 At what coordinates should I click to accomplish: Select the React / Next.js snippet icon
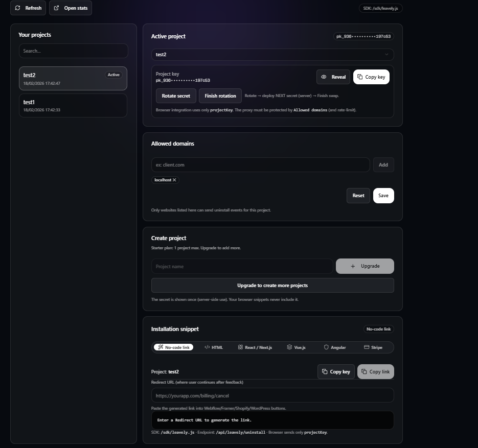(240, 347)
